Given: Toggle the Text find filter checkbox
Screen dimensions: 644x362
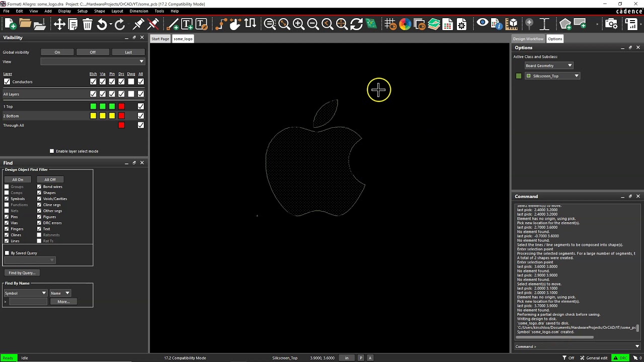Looking at the screenshot, I should click(x=39, y=229).
